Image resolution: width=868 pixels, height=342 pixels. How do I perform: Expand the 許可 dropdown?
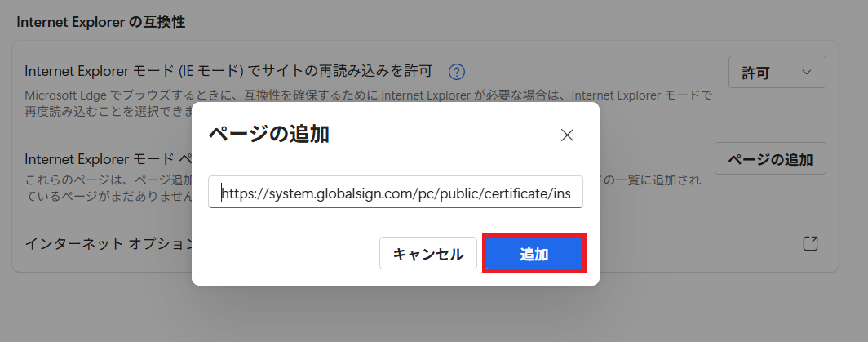776,73
